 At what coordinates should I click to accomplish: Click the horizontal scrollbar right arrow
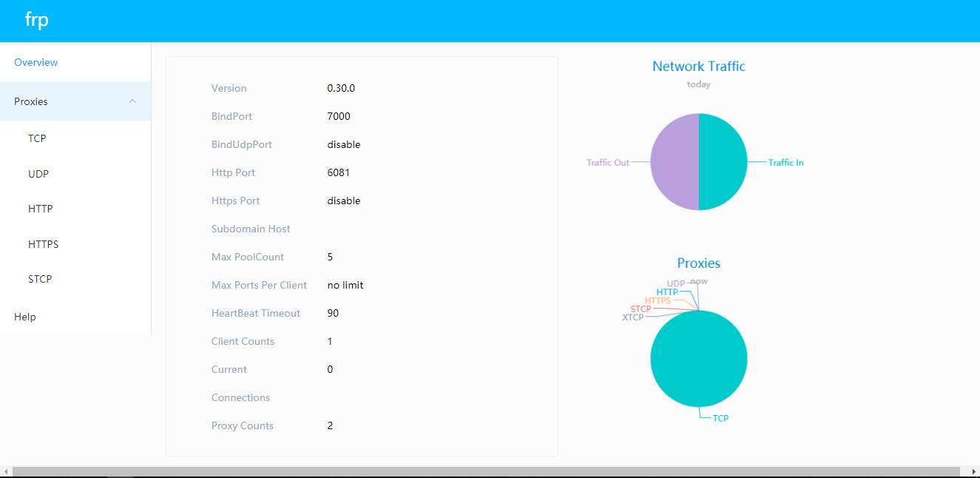point(973,471)
